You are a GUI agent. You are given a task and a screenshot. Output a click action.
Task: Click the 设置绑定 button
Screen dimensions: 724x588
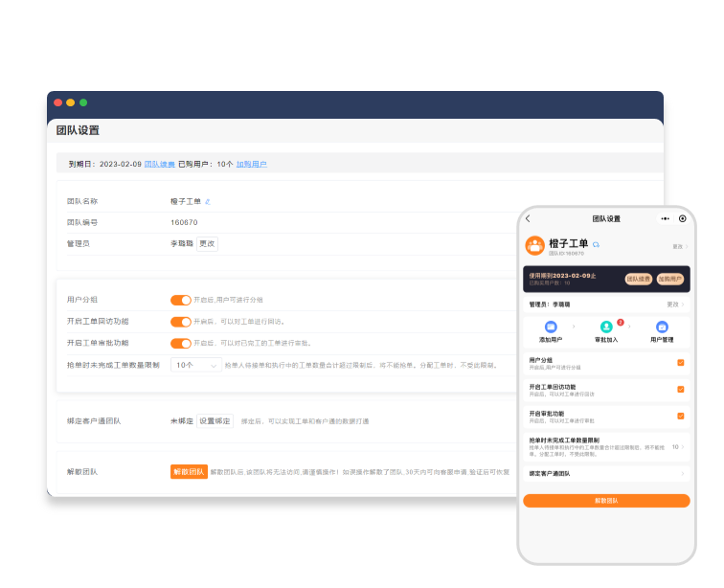[215, 421]
